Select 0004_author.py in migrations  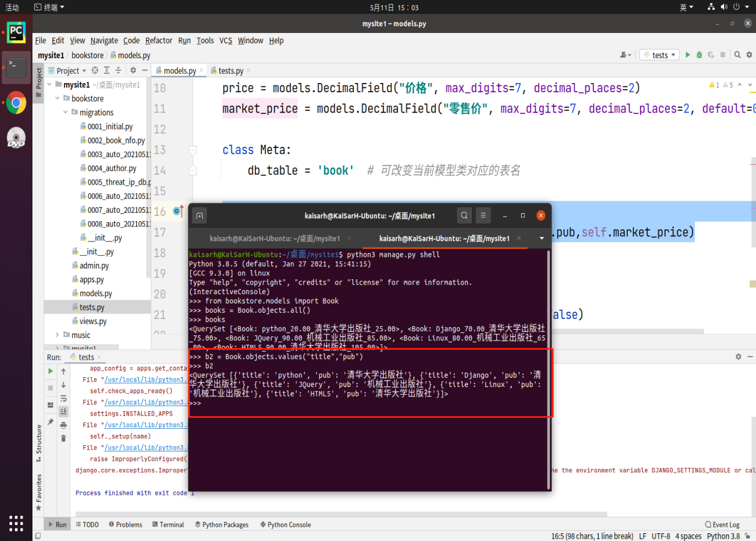[112, 168]
